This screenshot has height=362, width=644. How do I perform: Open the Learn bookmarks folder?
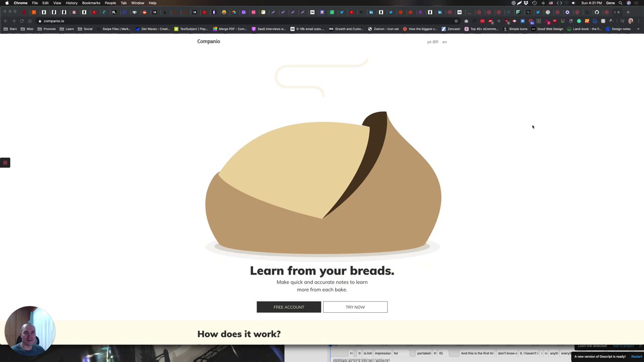tap(66, 29)
